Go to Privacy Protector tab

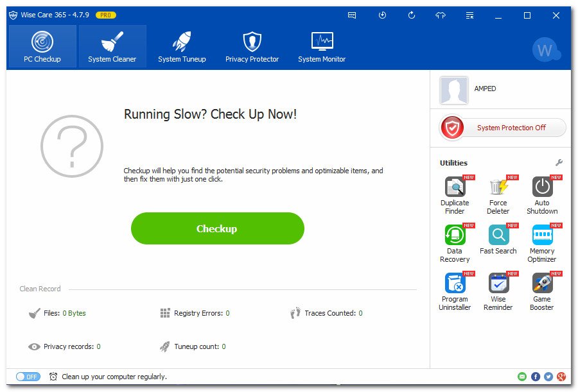click(x=252, y=46)
